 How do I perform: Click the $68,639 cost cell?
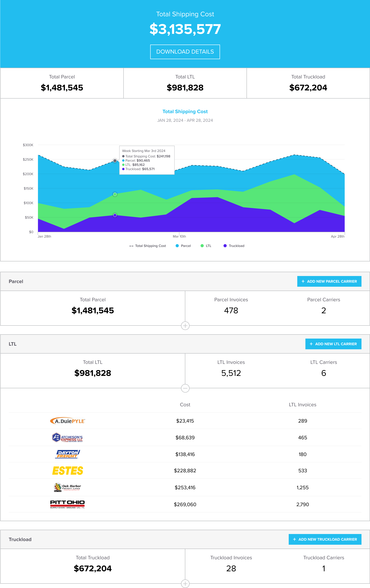185,438
